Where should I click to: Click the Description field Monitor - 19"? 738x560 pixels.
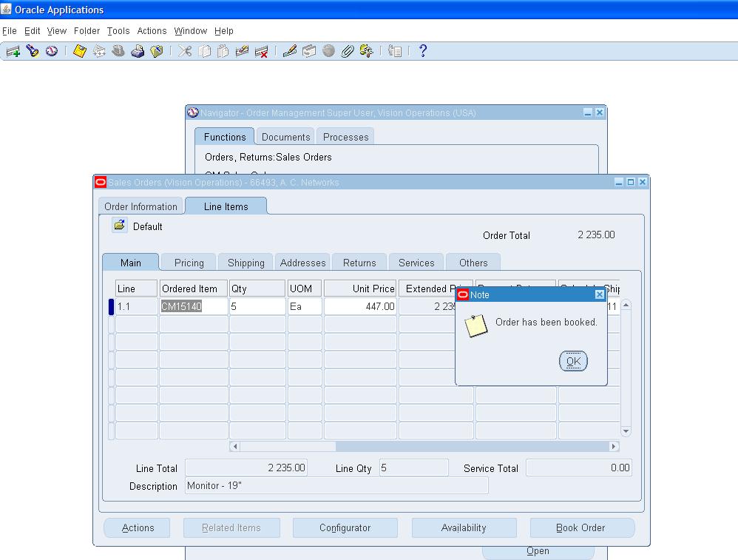(x=337, y=485)
